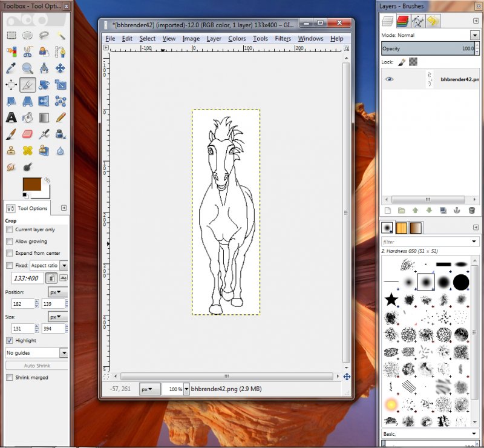Screen dimensions: 484x448
Task: Enable the Fixed aspect ratio checkbox
Action: coord(10,265)
